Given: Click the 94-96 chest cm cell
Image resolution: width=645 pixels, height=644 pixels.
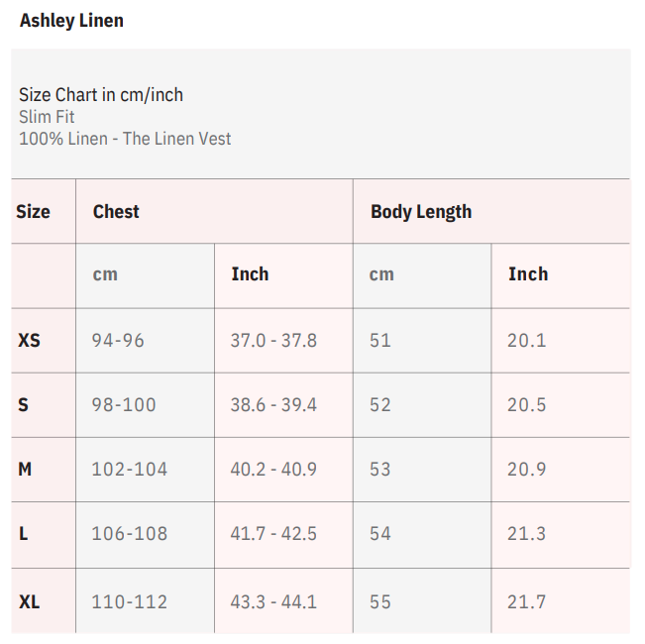Looking at the screenshot, I should [118, 341].
